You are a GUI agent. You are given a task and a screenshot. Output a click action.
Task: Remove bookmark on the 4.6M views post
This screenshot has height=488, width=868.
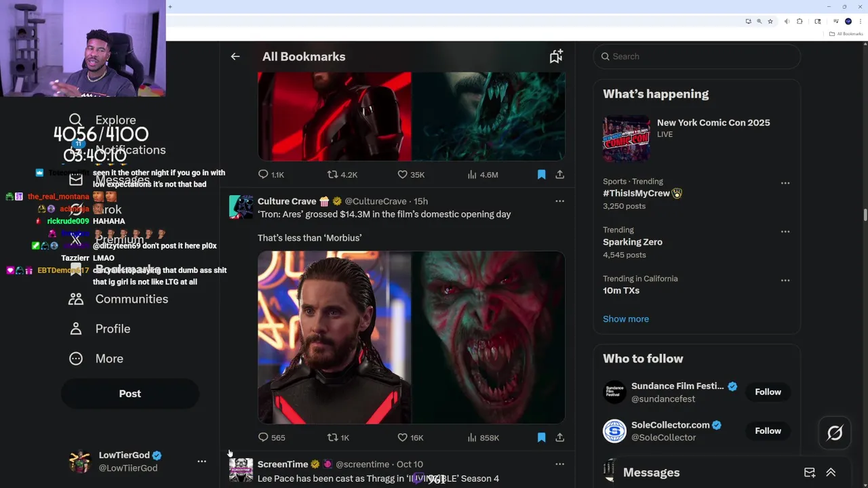[541, 175]
